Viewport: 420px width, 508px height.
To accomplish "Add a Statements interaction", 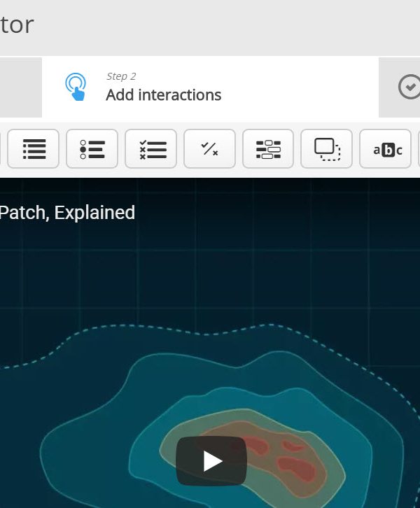I will [34, 149].
